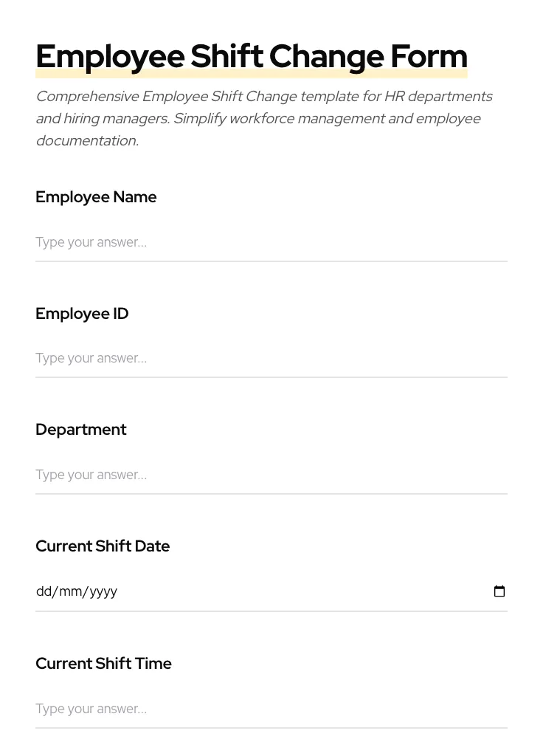Screen dimensions: 543x756
Task: Click the Current Shift Time label
Action: pos(103,663)
